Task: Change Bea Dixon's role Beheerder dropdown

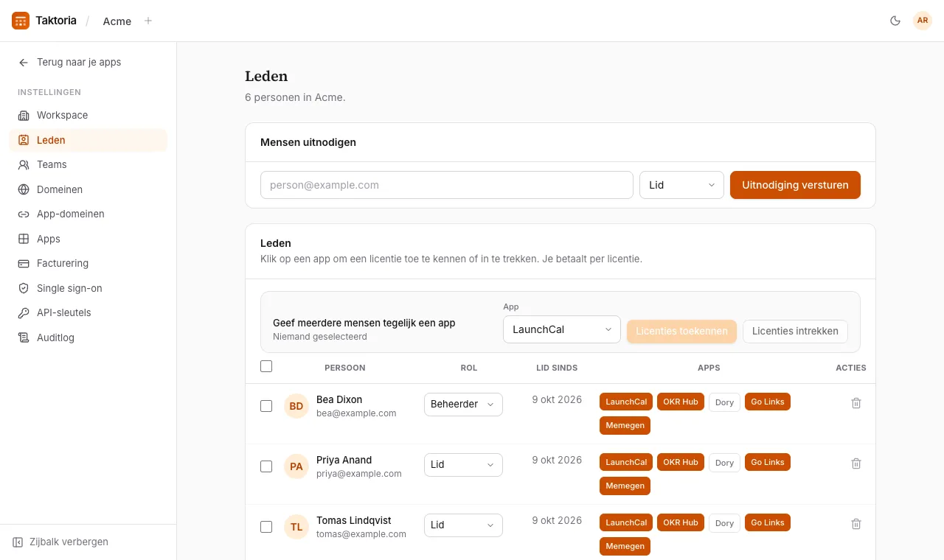Action: tap(463, 404)
